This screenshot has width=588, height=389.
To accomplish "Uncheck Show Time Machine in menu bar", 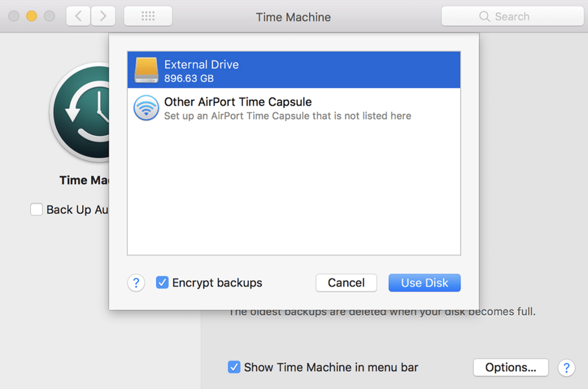I will pyautogui.click(x=234, y=367).
